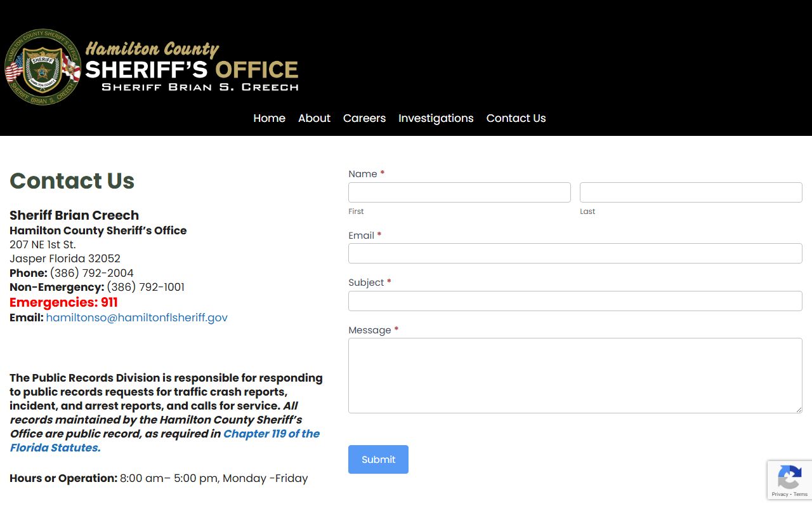Click the "Sheriff Brian Creech" heading
Screen dimensions: 812x508
[74, 215]
